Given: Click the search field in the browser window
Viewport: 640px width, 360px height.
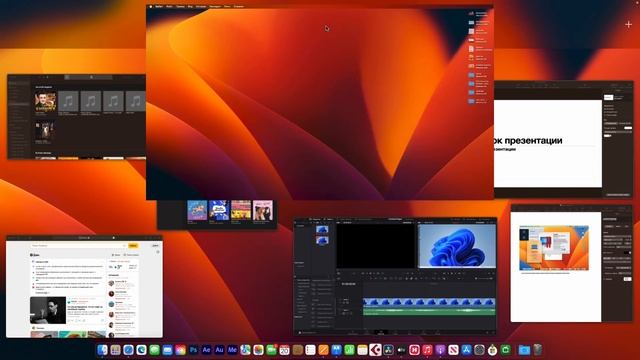Looking at the screenshot, I should click(x=79, y=246).
